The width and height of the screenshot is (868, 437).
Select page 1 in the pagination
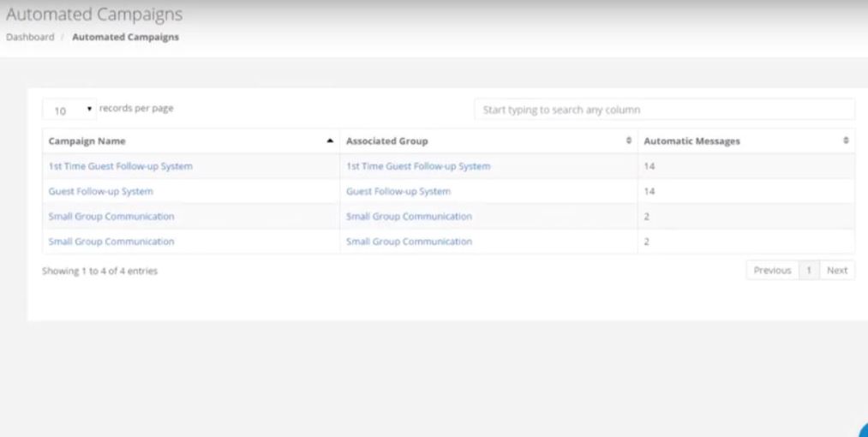[808, 270]
